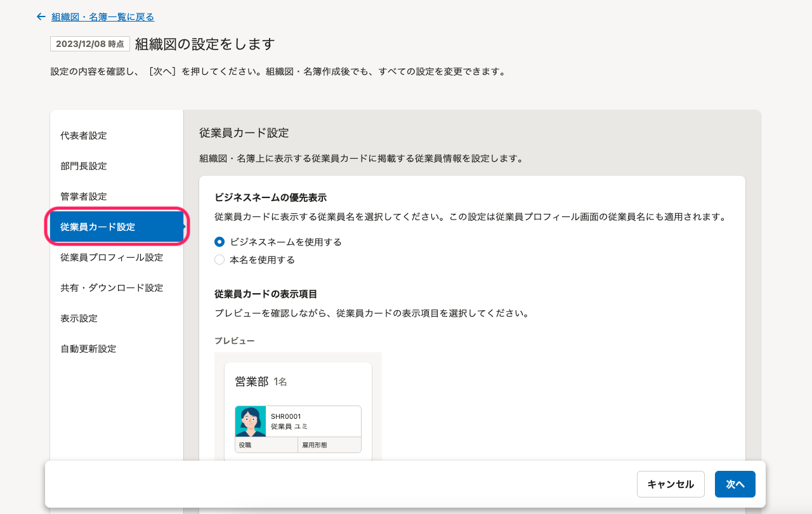This screenshot has width=812, height=514.
Task: Click the 雇用形態 cell in employee card
Action: tap(329, 445)
